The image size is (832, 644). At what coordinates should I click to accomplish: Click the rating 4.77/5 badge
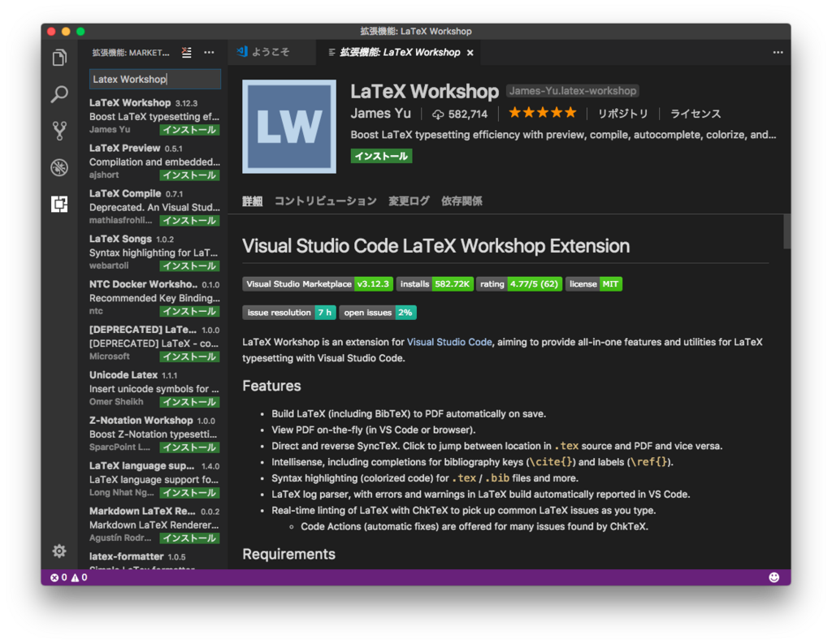point(519,283)
